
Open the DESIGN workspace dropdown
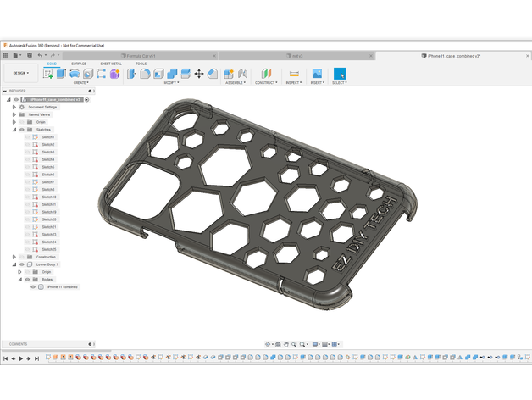coord(20,73)
